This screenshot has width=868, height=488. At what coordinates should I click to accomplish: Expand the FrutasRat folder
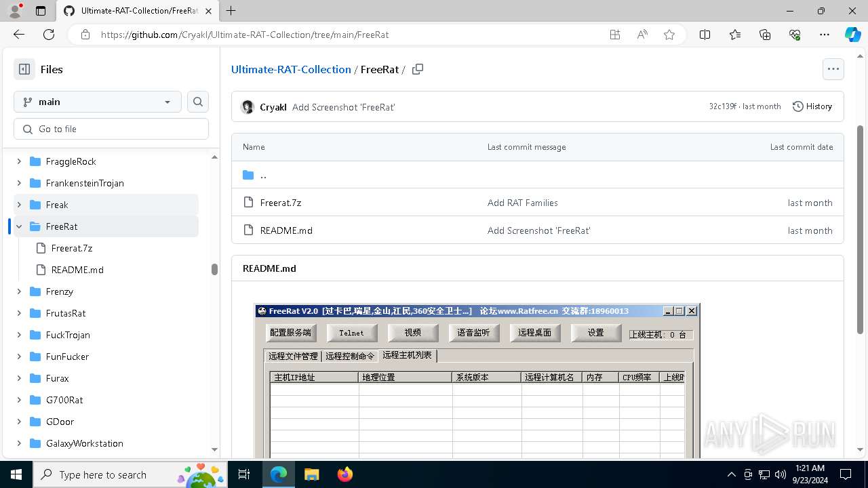pos(19,313)
